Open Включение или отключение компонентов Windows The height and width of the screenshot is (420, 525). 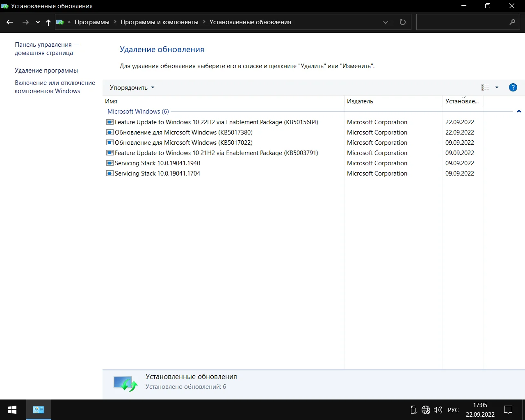(x=55, y=87)
